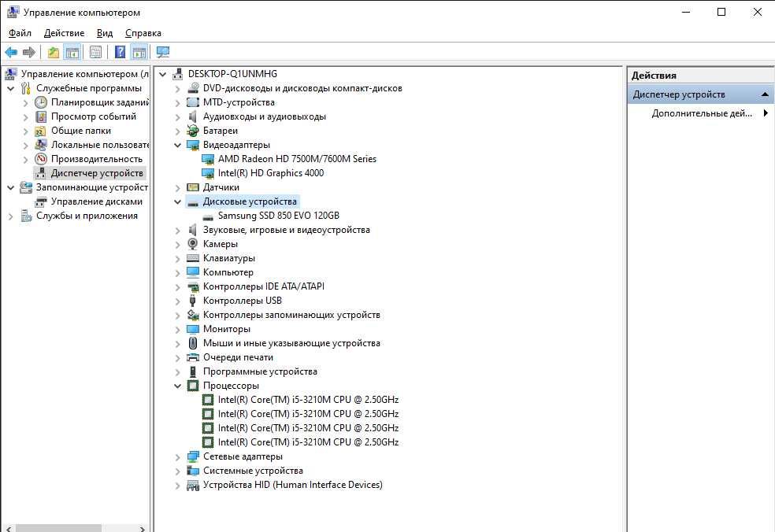Expand the Службы и приложения node
The height and width of the screenshot is (532, 775).
click(x=11, y=216)
